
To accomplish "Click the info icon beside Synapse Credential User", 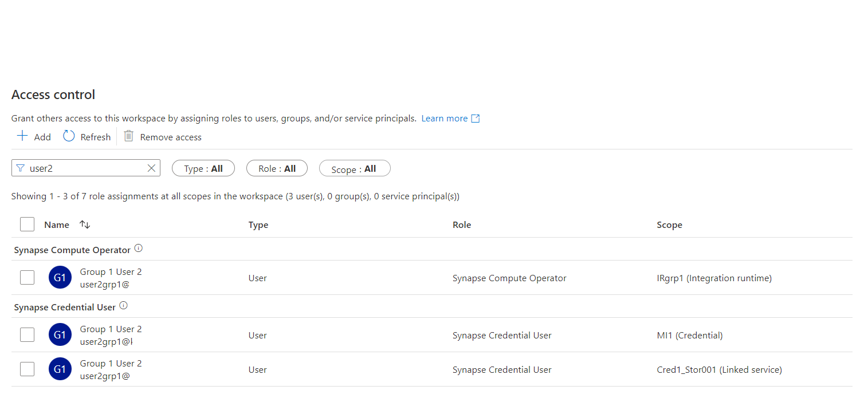I will pyautogui.click(x=124, y=305).
